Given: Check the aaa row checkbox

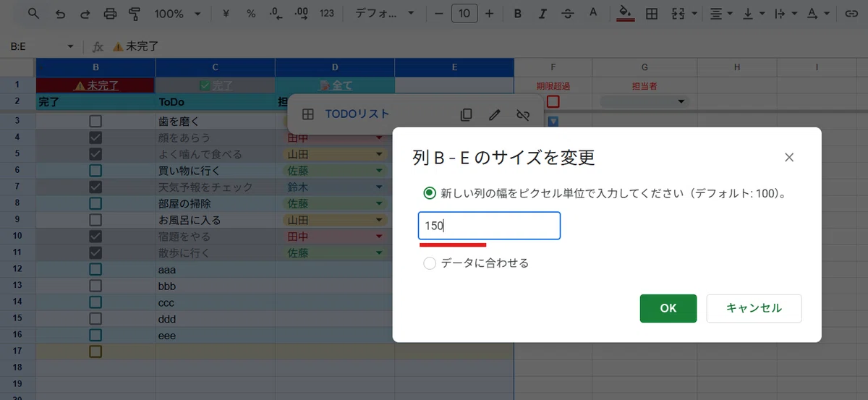Looking at the screenshot, I should [95, 269].
